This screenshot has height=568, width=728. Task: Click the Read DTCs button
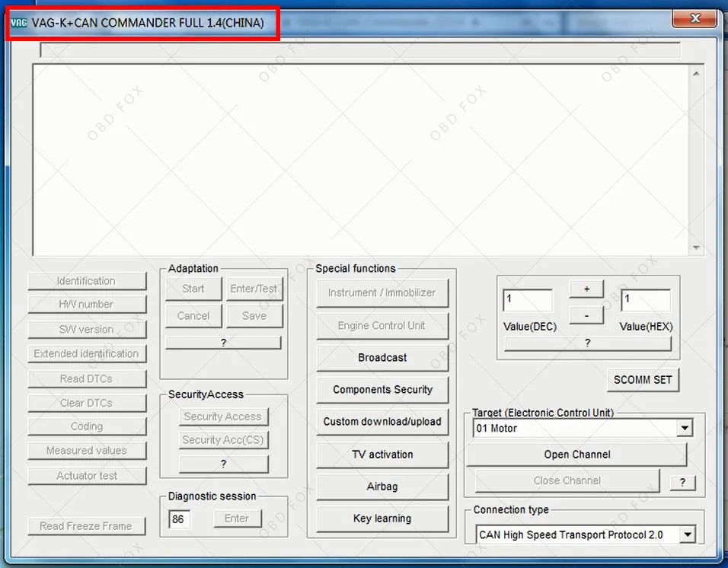point(87,378)
